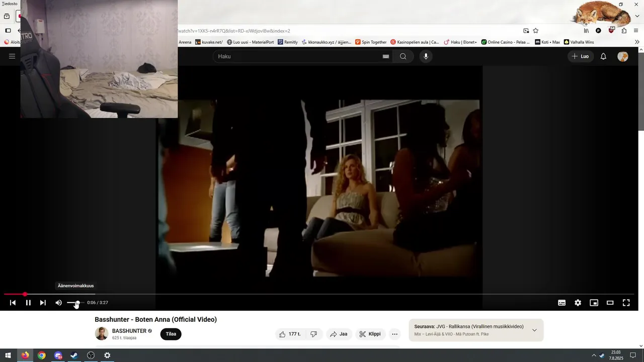Click the URL address bar
Viewport: 644px width, 362px height.
click(347, 31)
